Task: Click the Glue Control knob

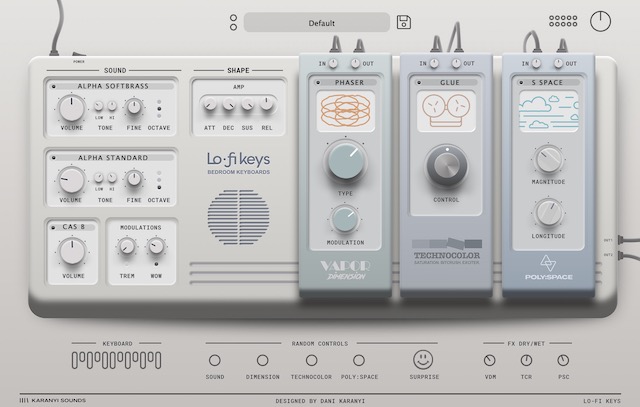Action: 445,165
